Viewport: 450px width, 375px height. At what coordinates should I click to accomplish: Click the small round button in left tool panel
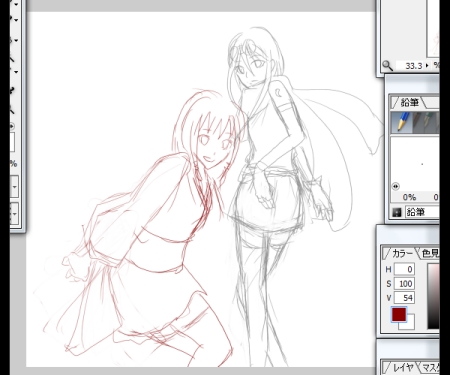(12, 126)
